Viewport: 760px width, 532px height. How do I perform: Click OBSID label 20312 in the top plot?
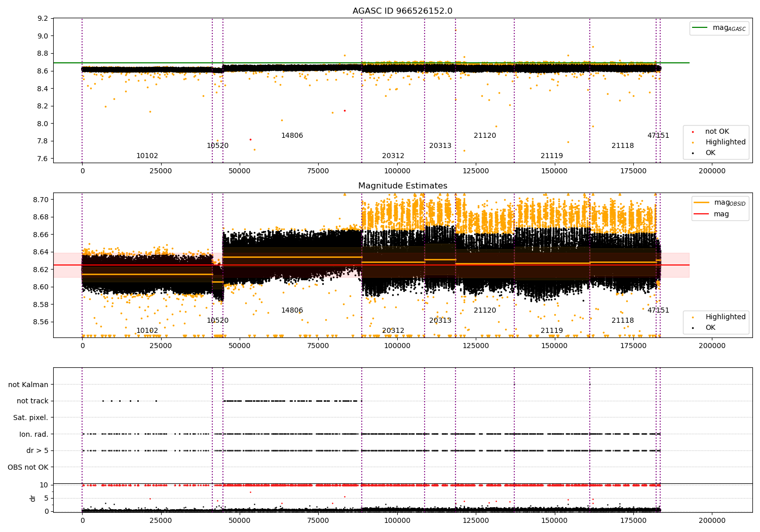pos(393,156)
